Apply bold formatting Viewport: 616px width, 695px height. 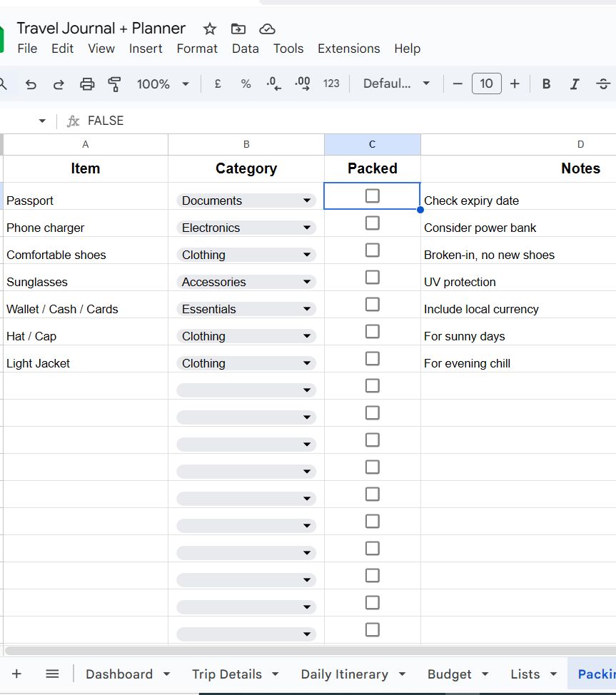pyautogui.click(x=546, y=83)
